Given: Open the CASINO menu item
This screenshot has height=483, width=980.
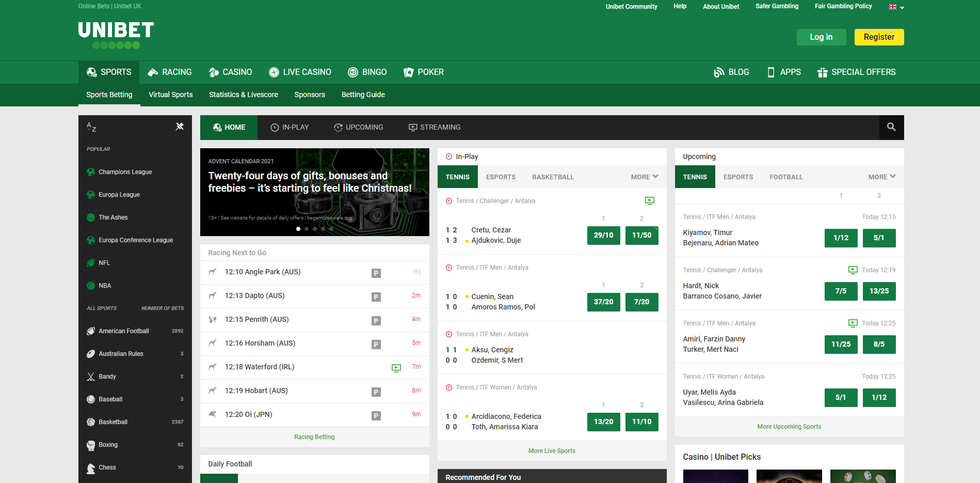Looking at the screenshot, I should click(x=230, y=72).
